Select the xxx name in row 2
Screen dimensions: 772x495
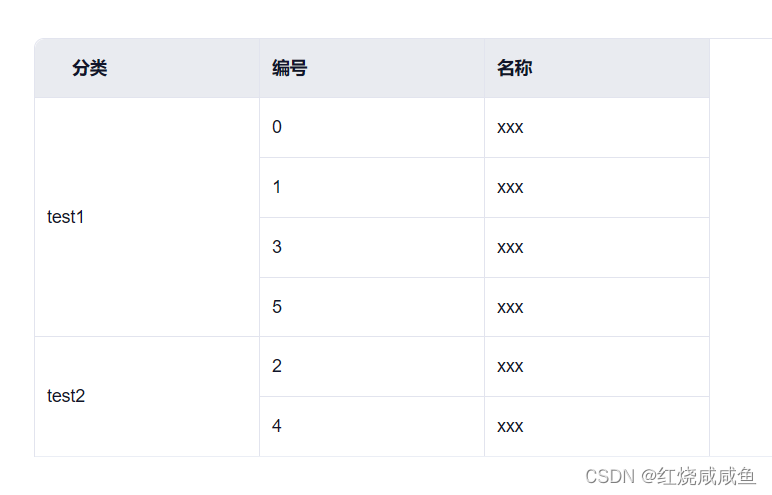pyautogui.click(x=510, y=367)
